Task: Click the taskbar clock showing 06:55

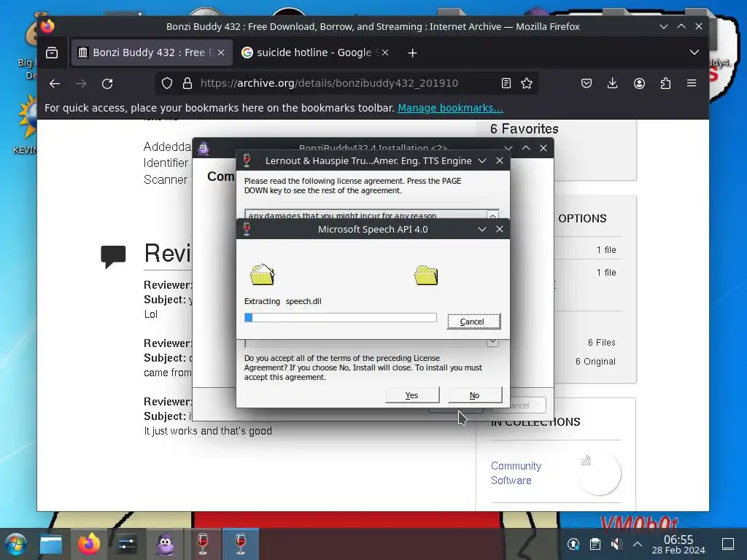Action: pyautogui.click(x=678, y=544)
